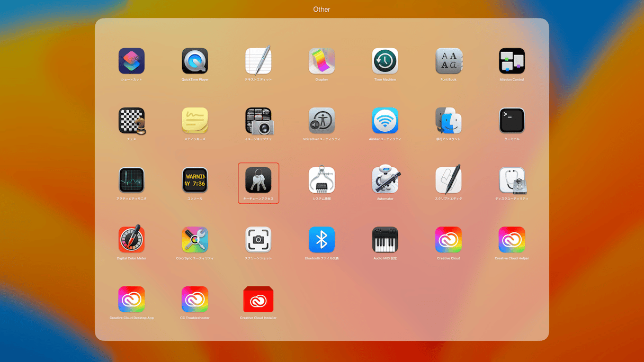Launch Image Capture (イメージキャプチャ)

[x=258, y=121]
